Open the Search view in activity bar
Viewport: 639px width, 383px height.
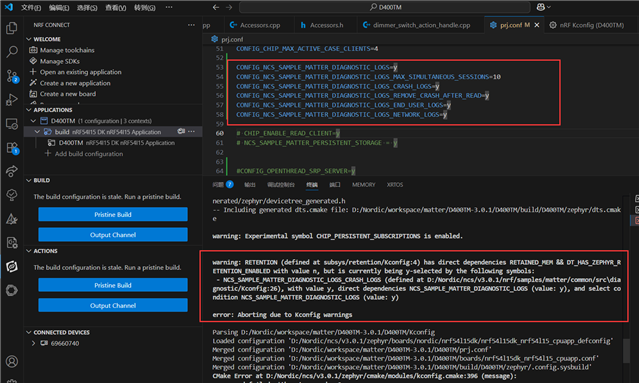(x=12, y=52)
